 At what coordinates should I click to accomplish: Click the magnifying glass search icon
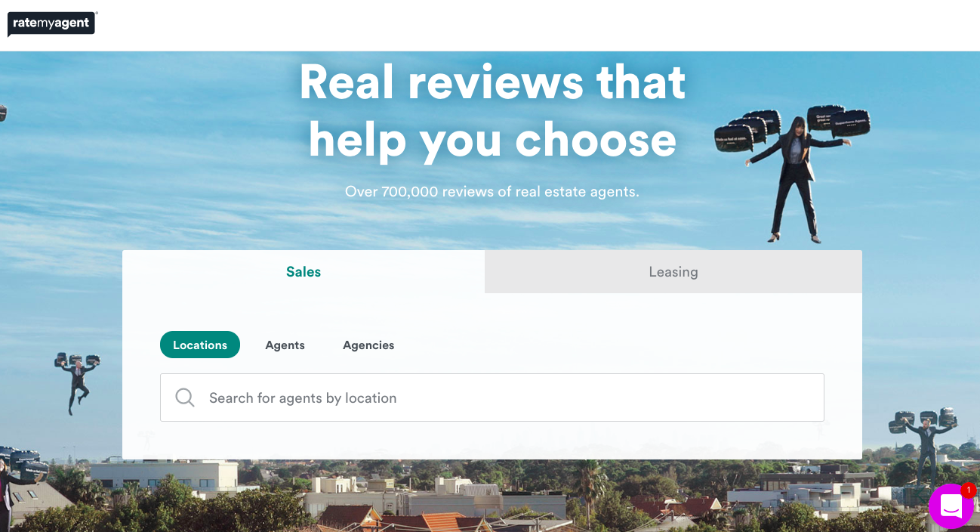pyautogui.click(x=185, y=397)
